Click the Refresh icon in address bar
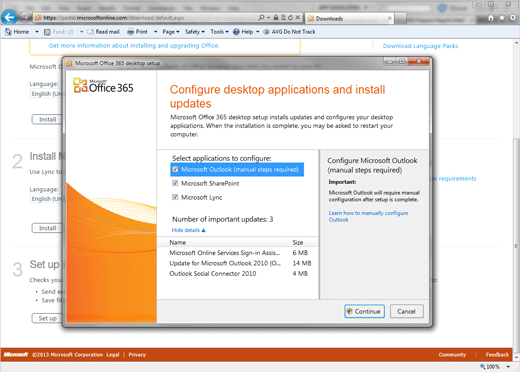 pyautogui.click(x=290, y=18)
